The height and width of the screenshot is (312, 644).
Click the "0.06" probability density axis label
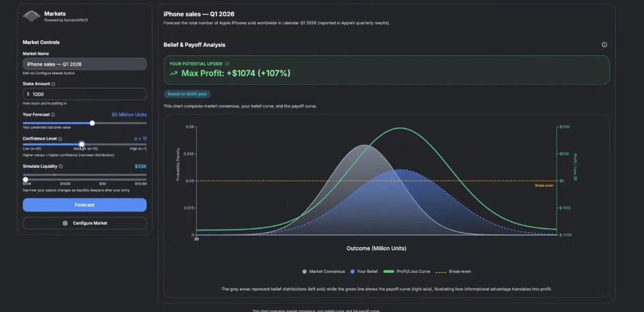click(191, 127)
